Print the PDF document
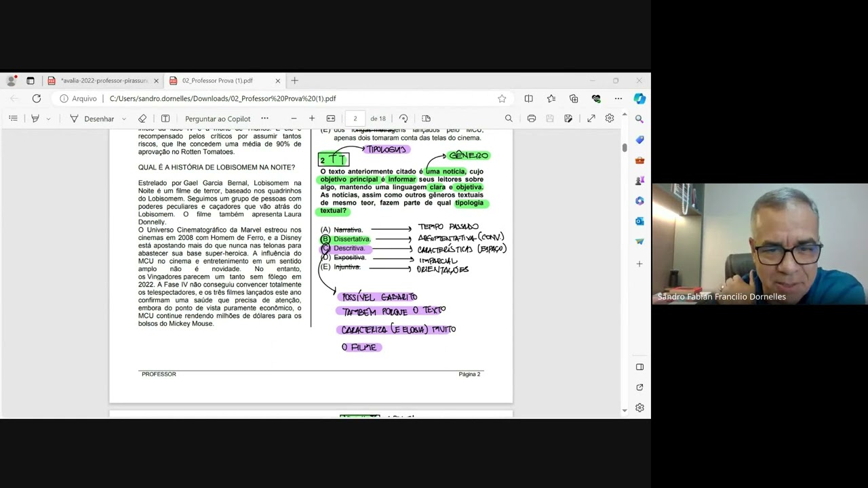The height and width of the screenshot is (488, 868). click(532, 119)
